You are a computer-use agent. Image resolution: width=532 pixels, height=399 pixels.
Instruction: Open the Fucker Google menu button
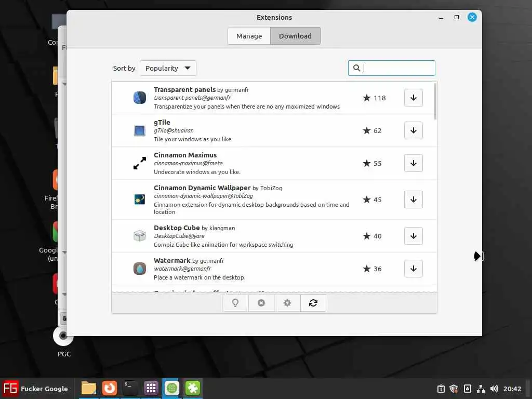[x=36, y=389]
